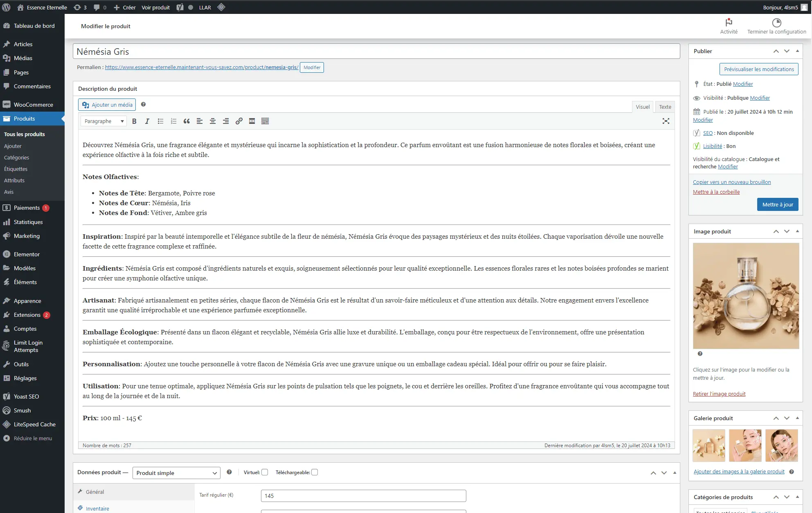Click help icon beside product type dropdown
Image resolution: width=812 pixels, height=513 pixels.
[x=229, y=472]
